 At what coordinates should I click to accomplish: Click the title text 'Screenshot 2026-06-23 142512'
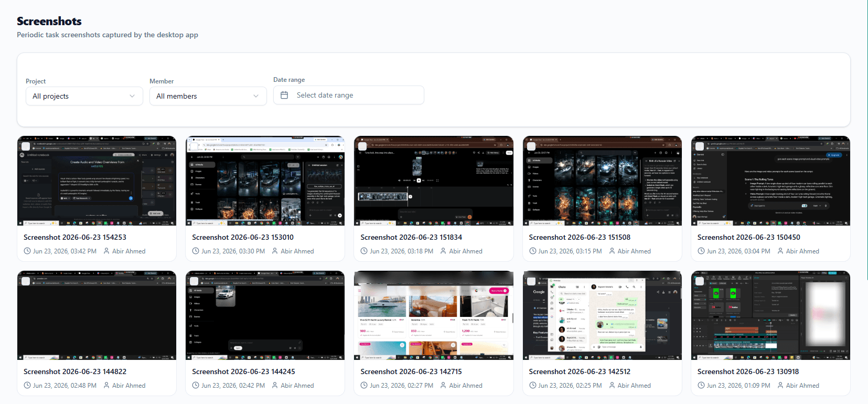(580, 371)
